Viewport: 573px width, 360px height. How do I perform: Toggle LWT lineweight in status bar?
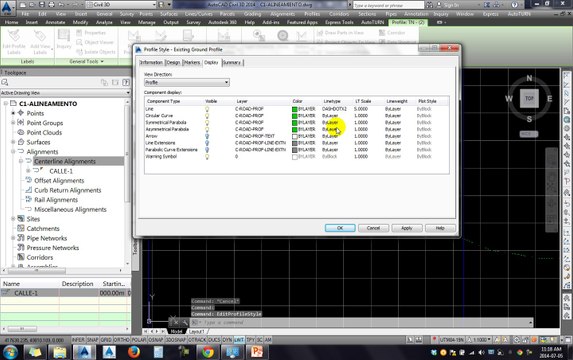(x=239, y=340)
